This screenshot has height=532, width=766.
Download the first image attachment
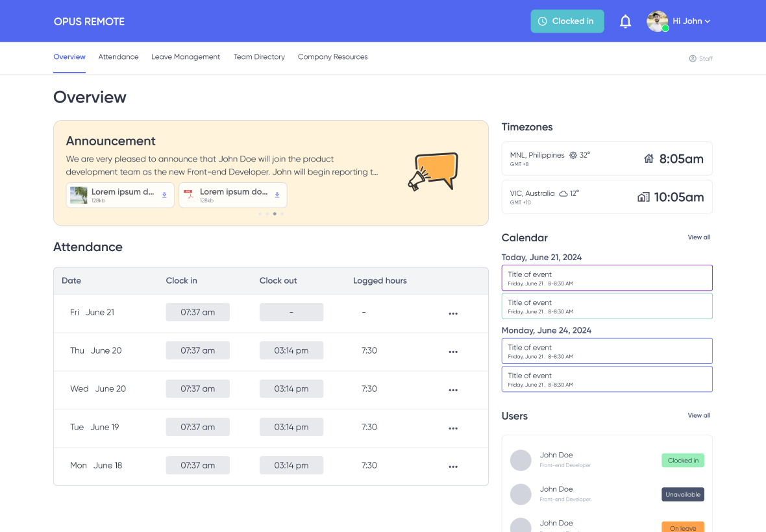coord(164,195)
